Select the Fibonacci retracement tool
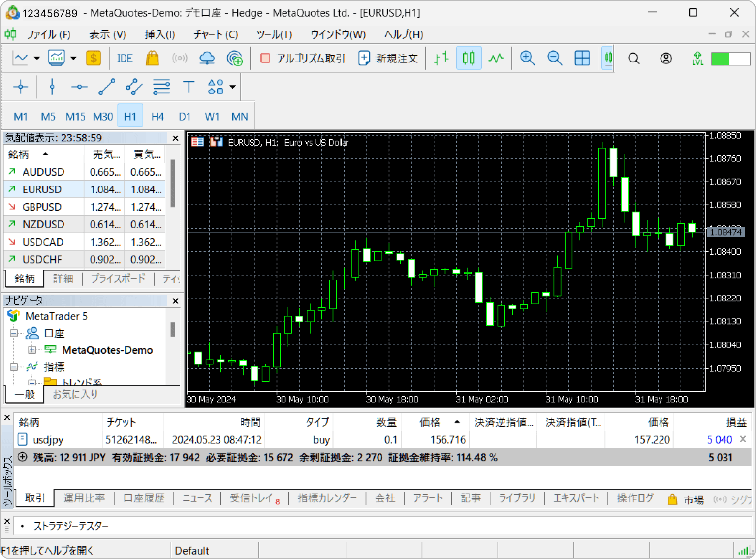 tap(161, 87)
